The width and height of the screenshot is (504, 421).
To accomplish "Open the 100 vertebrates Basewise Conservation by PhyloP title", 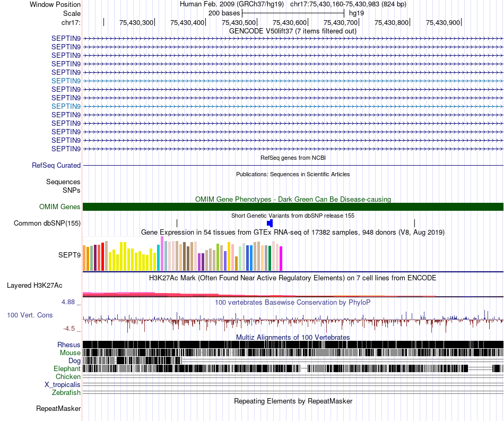I will coord(293,302).
